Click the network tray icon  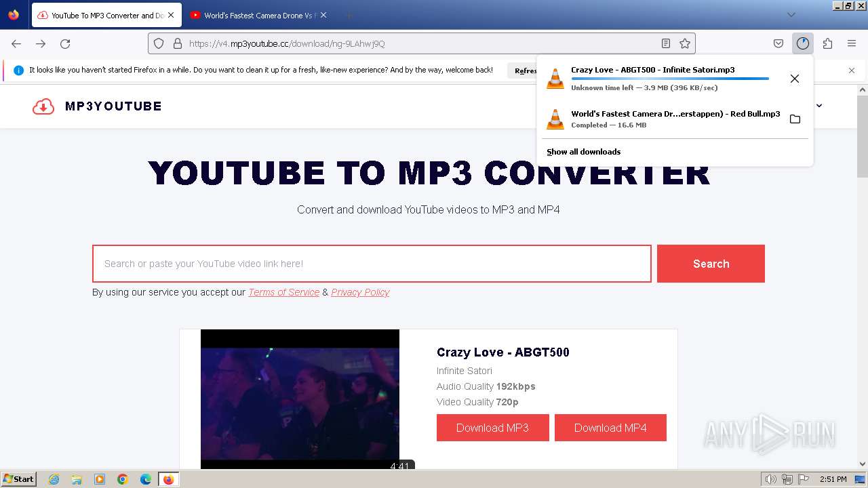(787, 479)
